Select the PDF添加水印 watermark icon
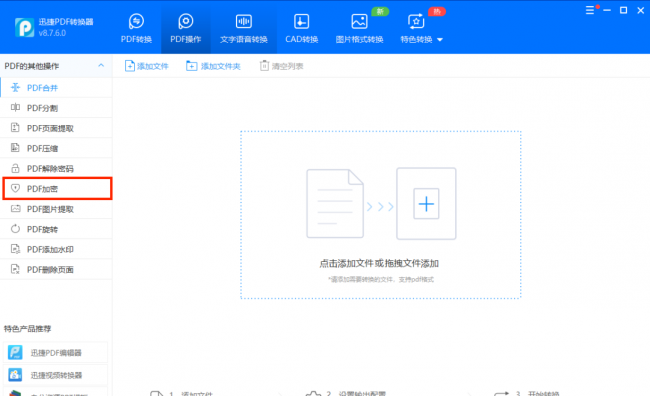Viewport: 650px width, 396px height. [x=15, y=249]
